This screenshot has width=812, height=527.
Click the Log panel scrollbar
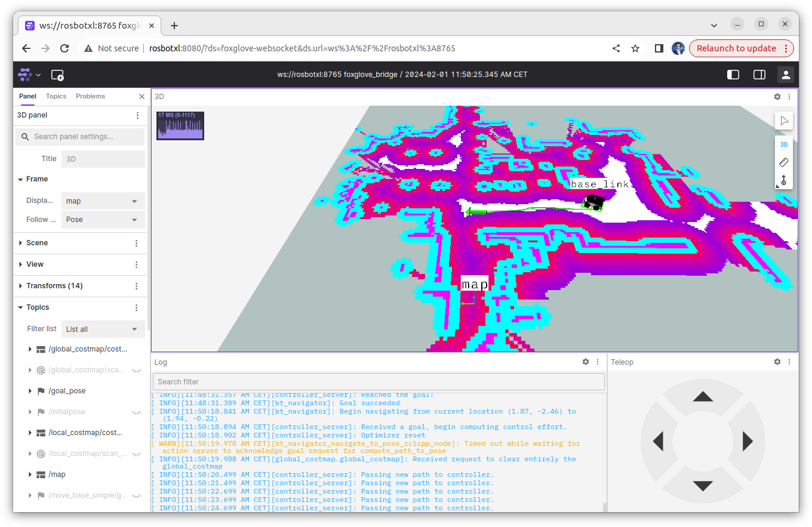click(x=605, y=507)
